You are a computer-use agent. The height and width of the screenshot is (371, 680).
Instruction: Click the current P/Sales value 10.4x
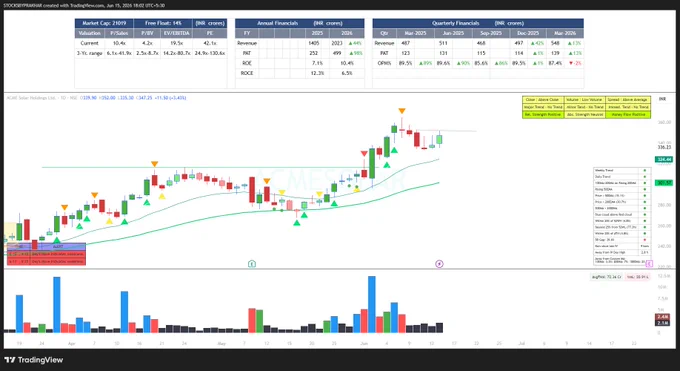[x=119, y=43]
